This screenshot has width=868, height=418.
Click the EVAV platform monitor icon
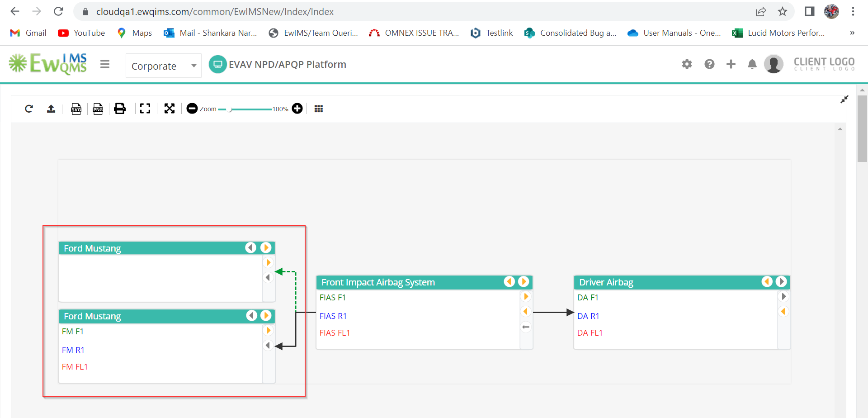point(217,64)
